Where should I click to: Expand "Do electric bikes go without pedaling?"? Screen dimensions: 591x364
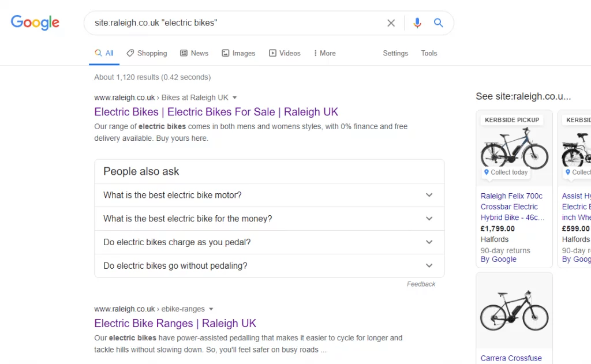[269, 266]
